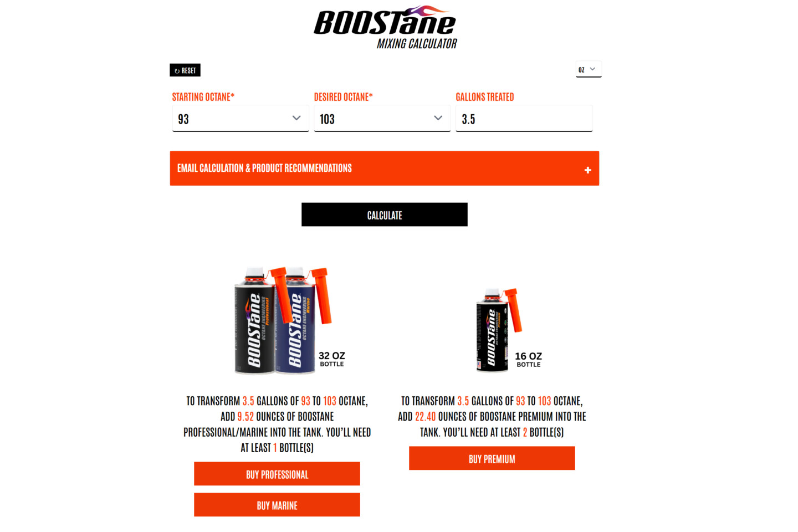Click the Buy Premium button
798x532 pixels.
click(x=492, y=458)
